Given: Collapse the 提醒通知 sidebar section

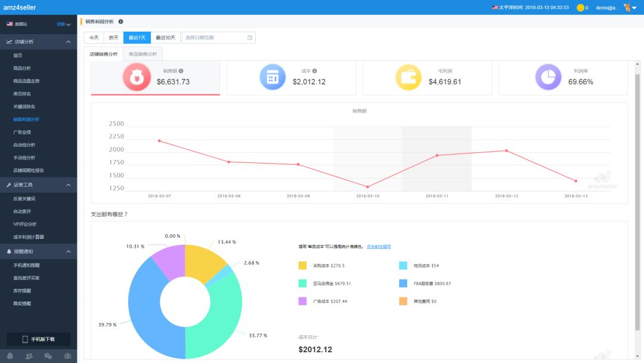Looking at the screenshot, I should pos(68,251).
